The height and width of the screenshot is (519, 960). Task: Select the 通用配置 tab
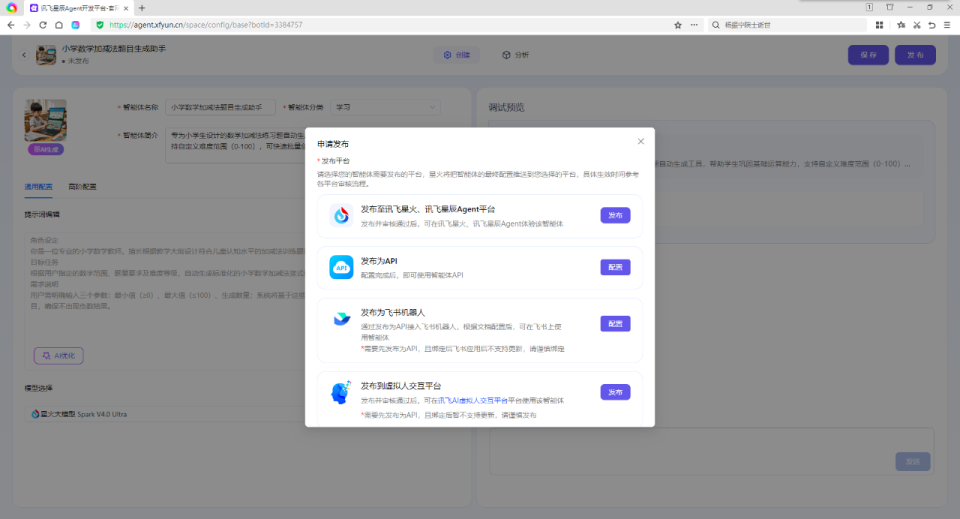tap(39, 187)
